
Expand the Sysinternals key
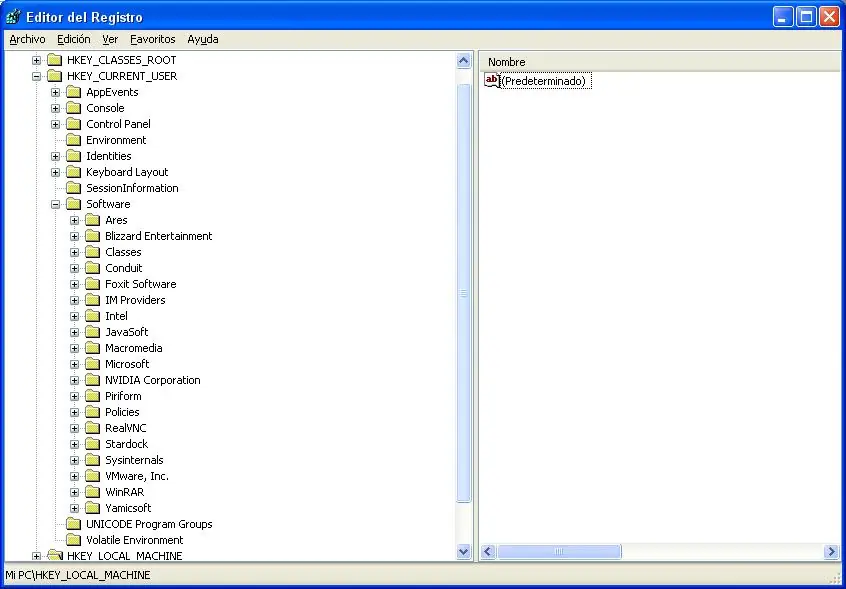(74, 461)
